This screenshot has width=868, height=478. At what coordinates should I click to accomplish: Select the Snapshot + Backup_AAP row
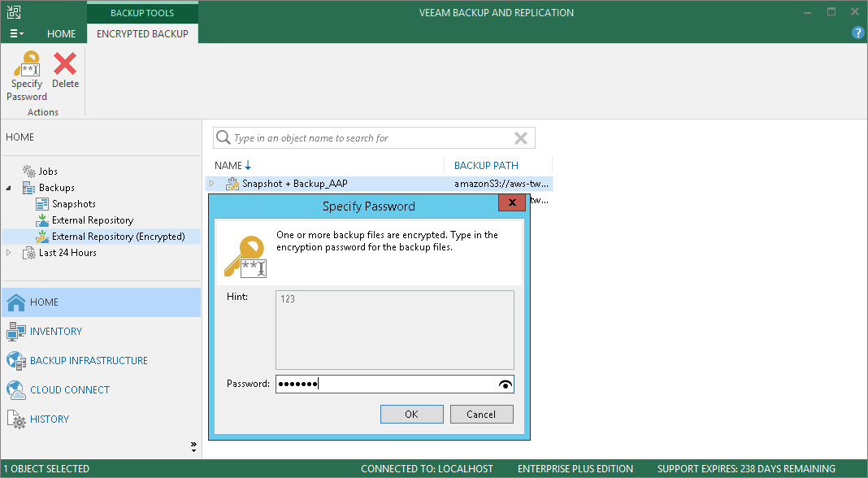(x=380, y=184)
